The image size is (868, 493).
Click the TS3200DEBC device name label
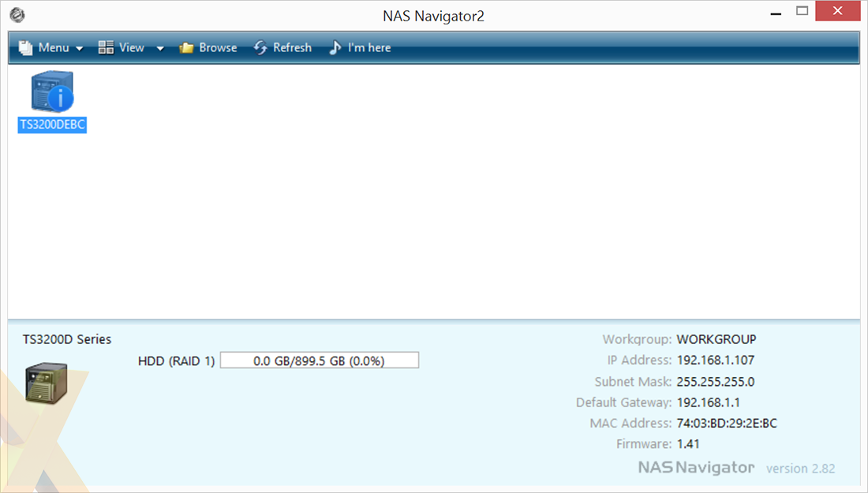(52, 125)
